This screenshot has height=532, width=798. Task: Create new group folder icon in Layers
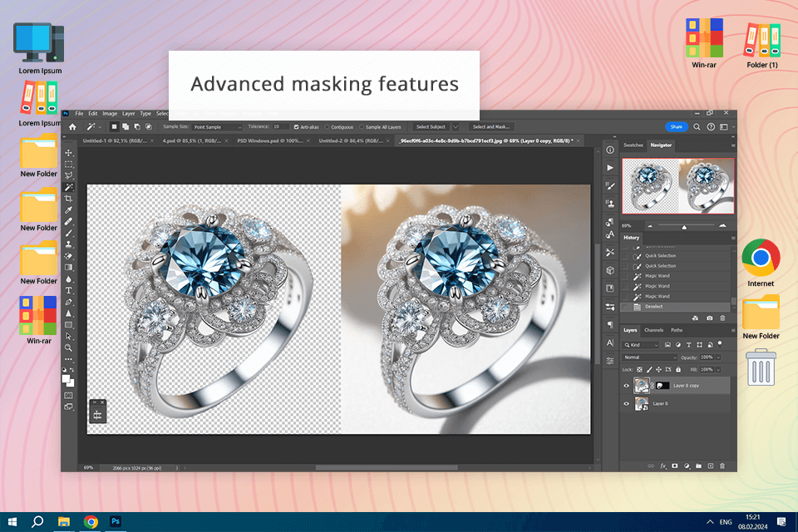tap(698, 465)
